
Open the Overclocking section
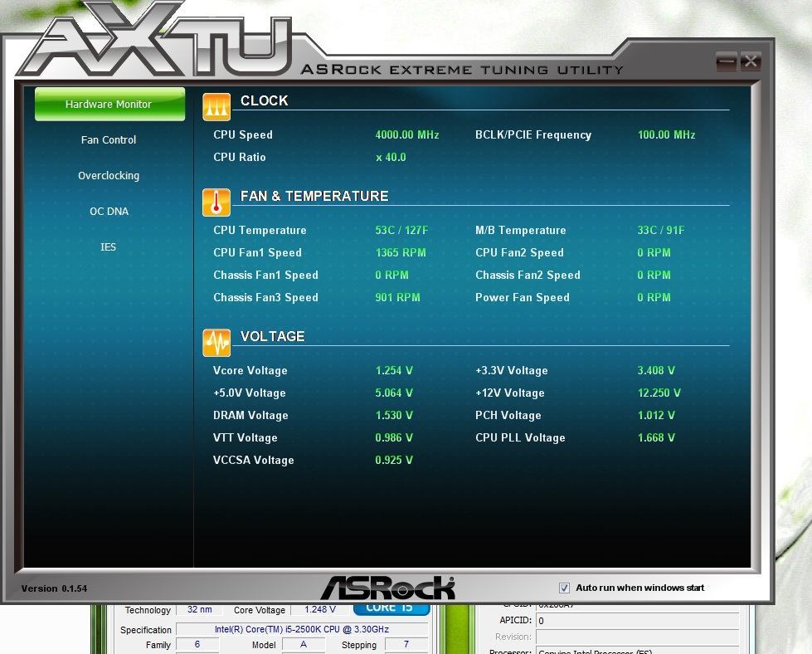coord(109,176)
